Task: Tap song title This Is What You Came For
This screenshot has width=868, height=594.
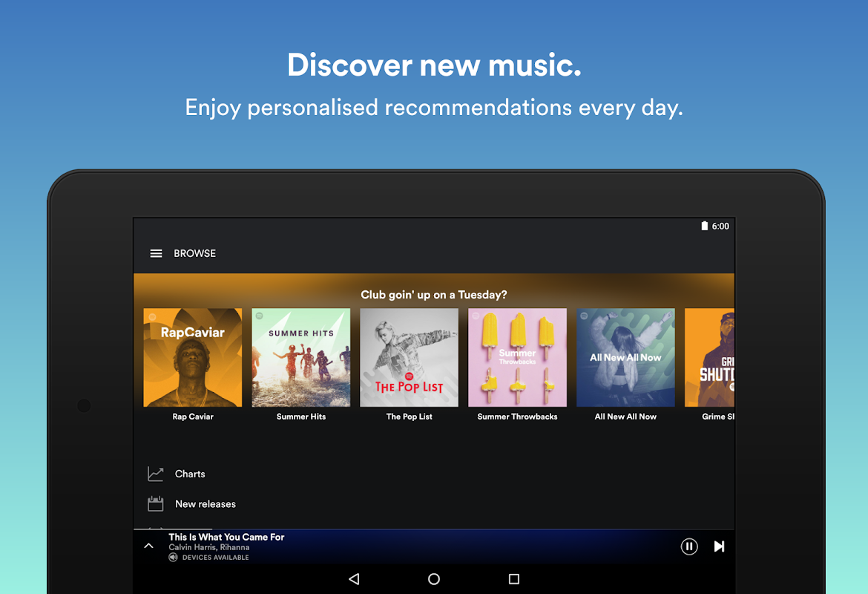Action: pos(226,537)
